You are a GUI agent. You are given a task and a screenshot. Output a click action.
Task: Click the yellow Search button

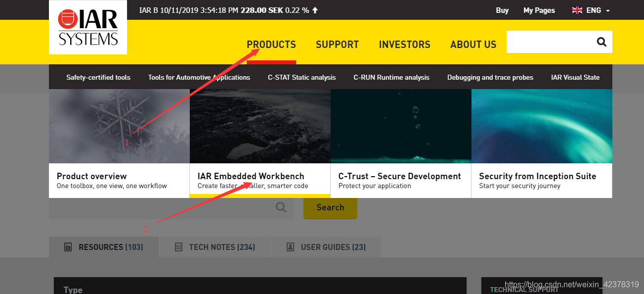point(330,207)
